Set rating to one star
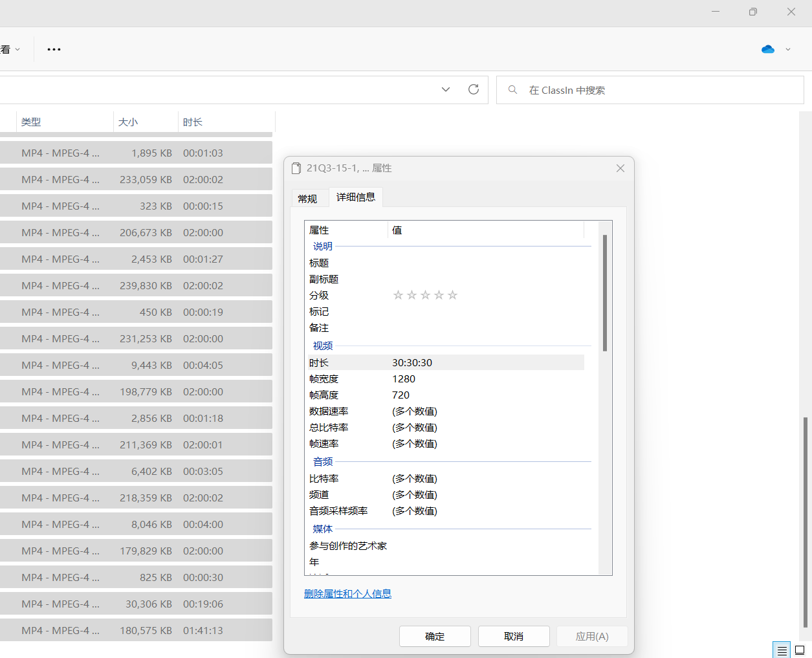 tap(398, 295)
